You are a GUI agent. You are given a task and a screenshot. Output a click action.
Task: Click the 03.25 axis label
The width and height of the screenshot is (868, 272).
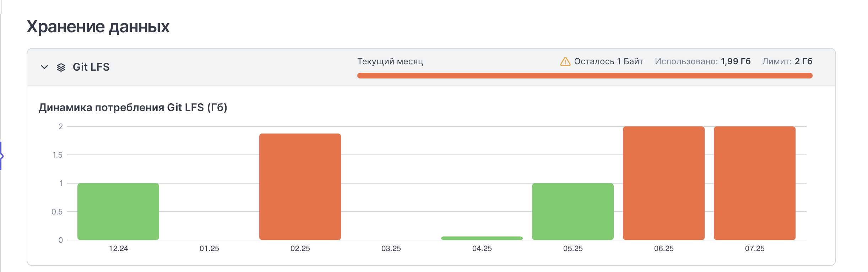pos(391,249)
